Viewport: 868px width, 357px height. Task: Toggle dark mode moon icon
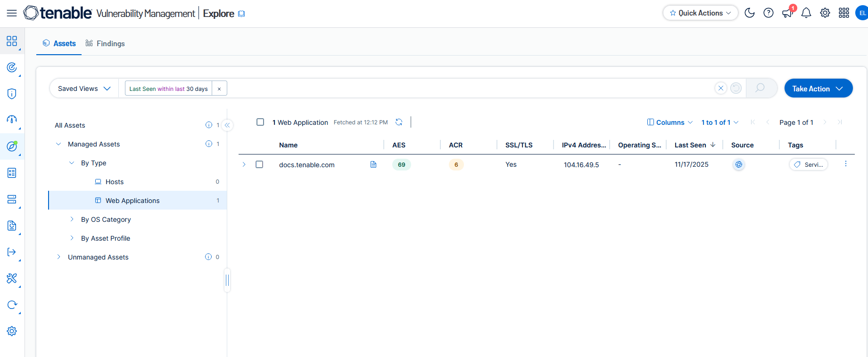coord(749,13)
